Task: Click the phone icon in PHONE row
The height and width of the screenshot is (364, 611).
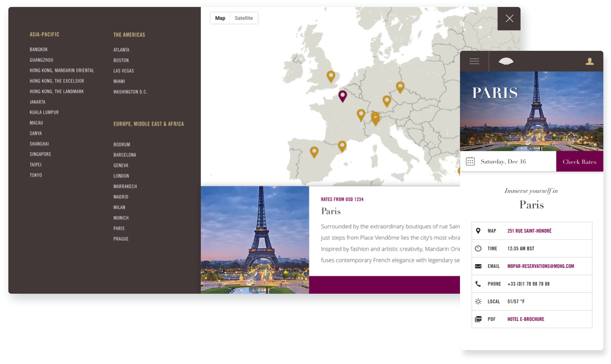Action: point(478,284)
